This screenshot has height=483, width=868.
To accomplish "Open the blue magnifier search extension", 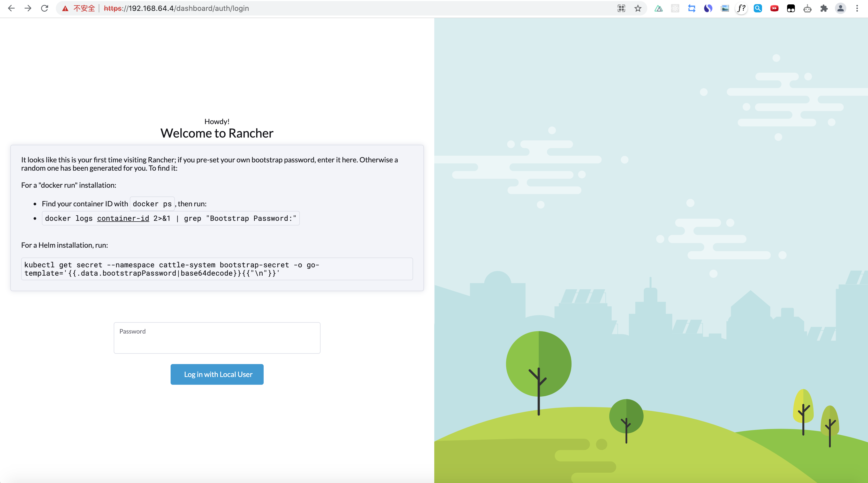I will [758, 9].
